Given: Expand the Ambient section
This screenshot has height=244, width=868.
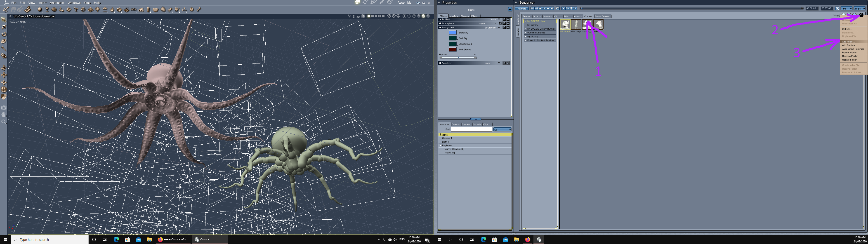Looking at the screenshot, I should pyautogui.click(x=440, y=20).
